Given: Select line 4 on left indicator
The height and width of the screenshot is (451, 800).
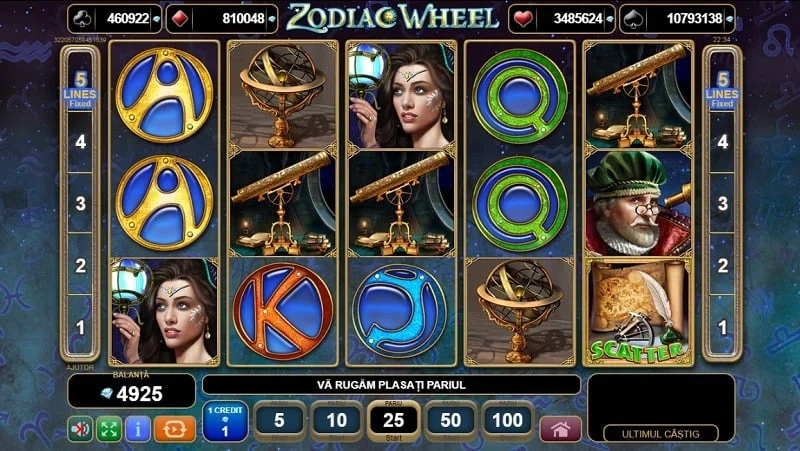Looking at the screenshot, I should (x=81, y=142).
